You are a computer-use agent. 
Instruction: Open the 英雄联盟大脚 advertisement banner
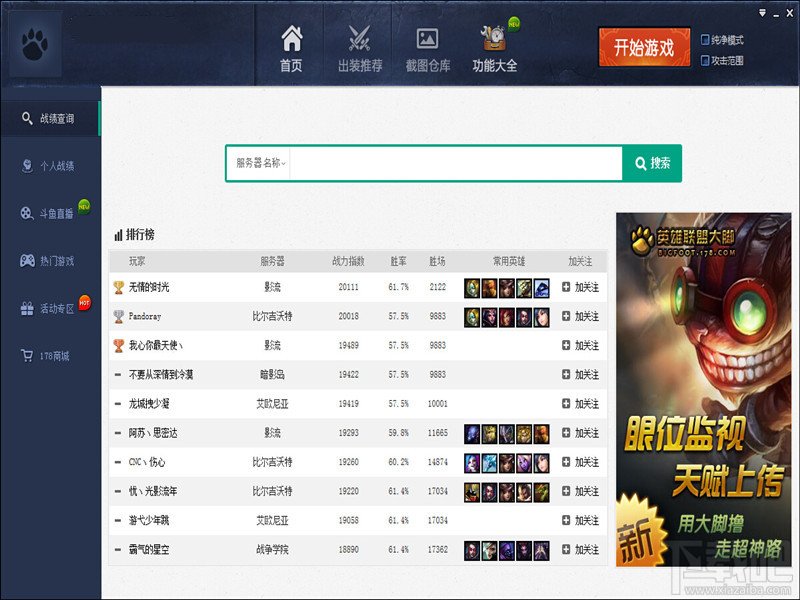coord(704,389)
